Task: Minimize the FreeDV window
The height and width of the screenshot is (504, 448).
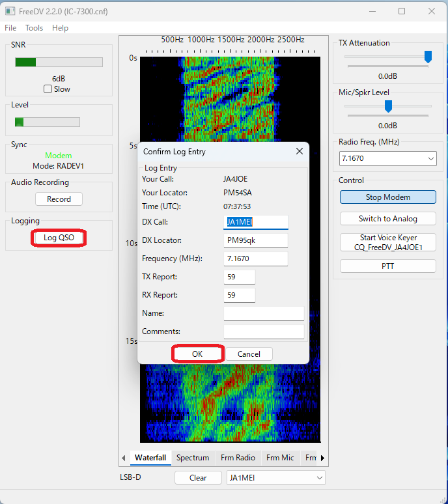Action: [372, 11]
